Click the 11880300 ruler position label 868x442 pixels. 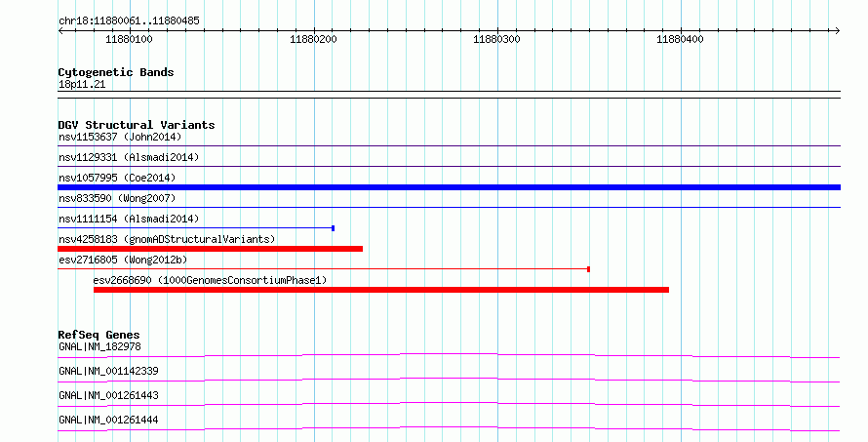pyautogui.click(x=496, y=39)
